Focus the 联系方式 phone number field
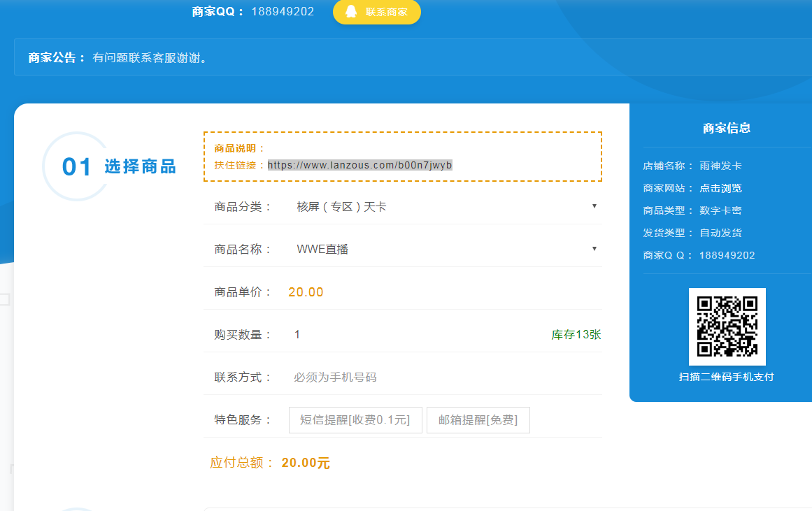Screen dimensions: 812x511 [444, 377]
